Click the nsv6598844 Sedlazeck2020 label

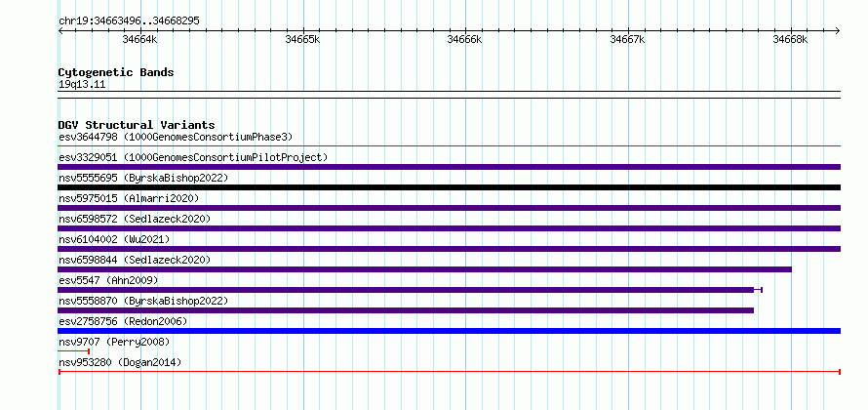pyautogui.click(x=135, y=260)
